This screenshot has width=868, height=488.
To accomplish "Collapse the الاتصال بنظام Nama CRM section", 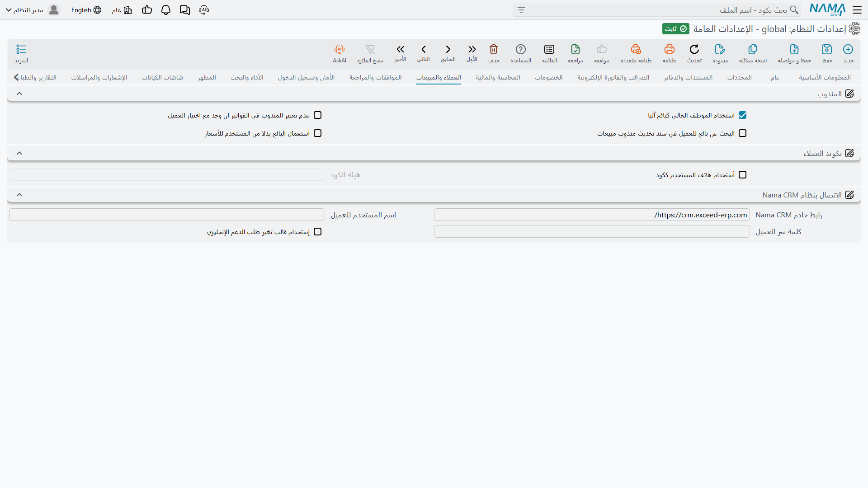I will (x=19, y=195).
